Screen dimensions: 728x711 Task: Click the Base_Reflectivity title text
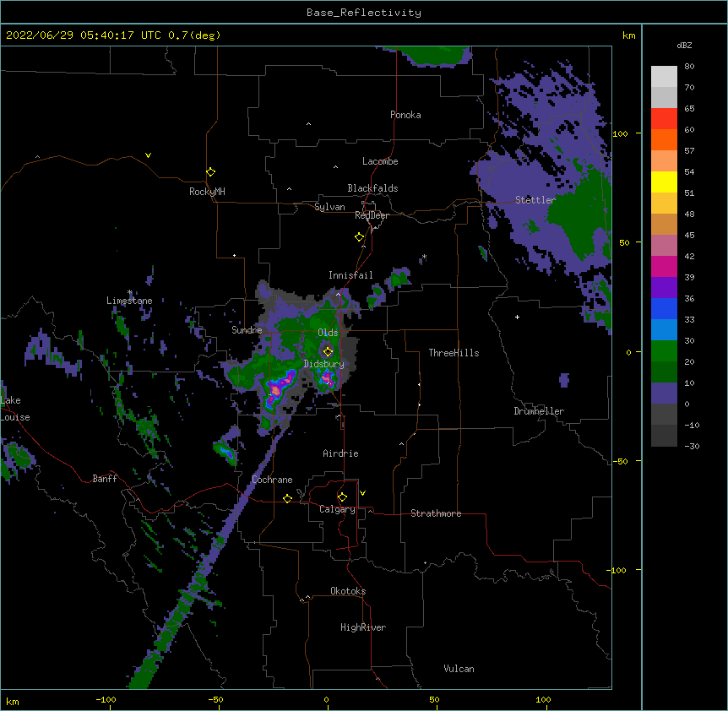364,13
